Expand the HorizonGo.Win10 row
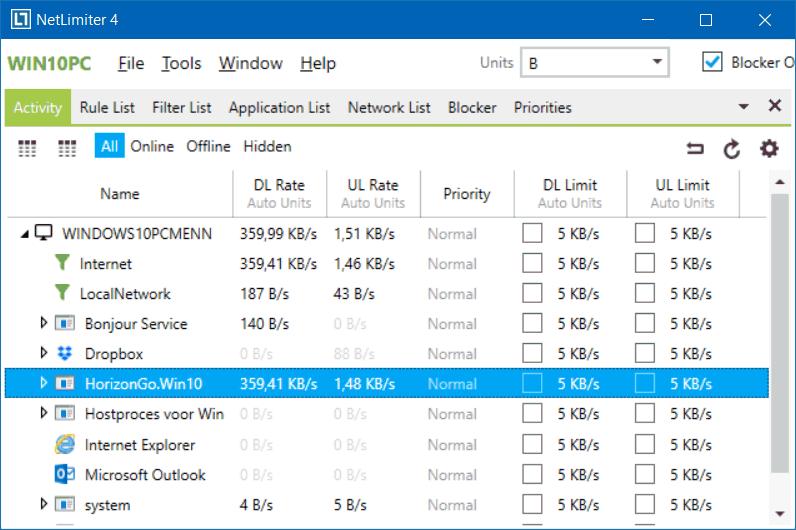 (44, 383)
